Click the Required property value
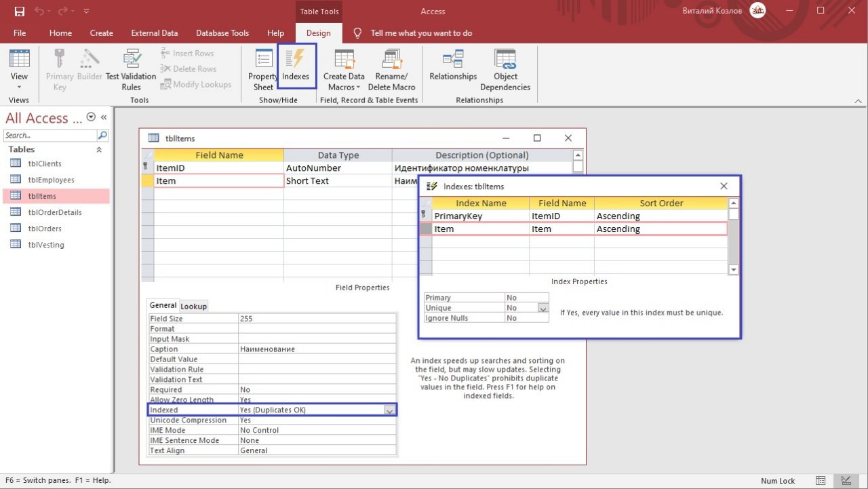868x489 pixels. point(317,389)
